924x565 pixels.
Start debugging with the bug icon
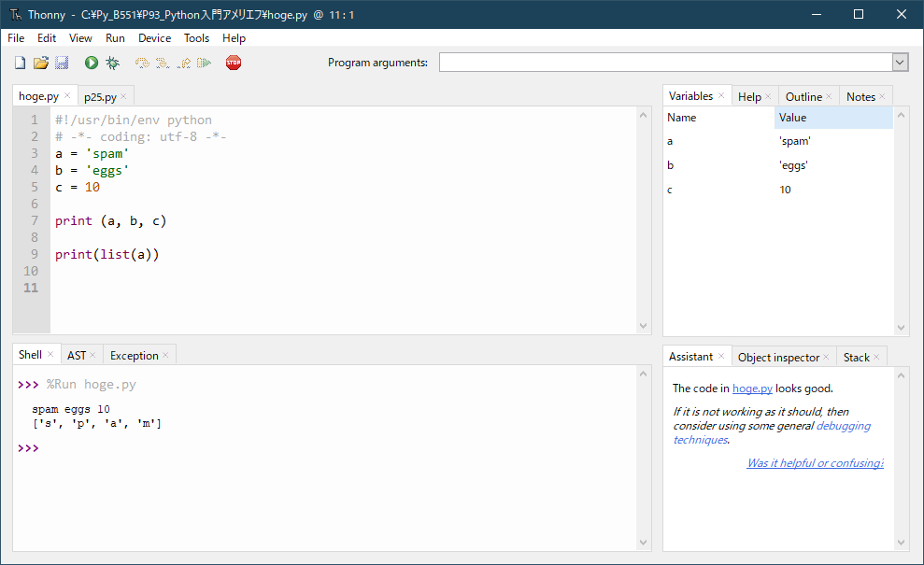point(112,63)
